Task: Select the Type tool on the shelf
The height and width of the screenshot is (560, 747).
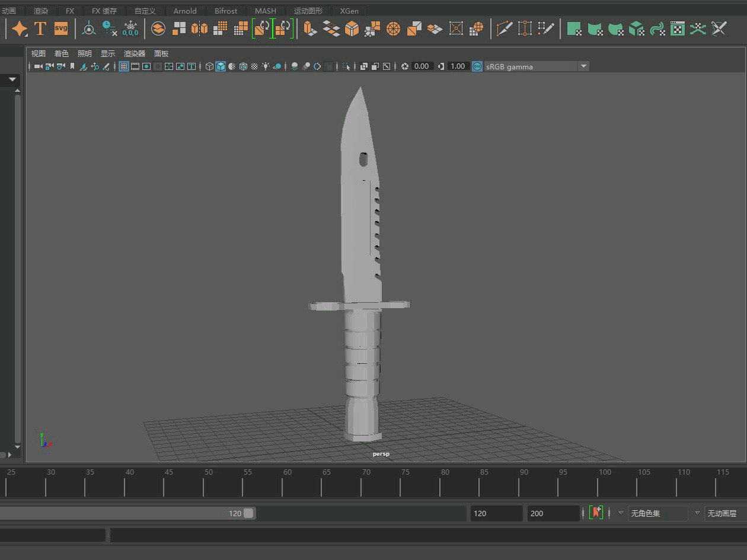Action: point(40,28)
